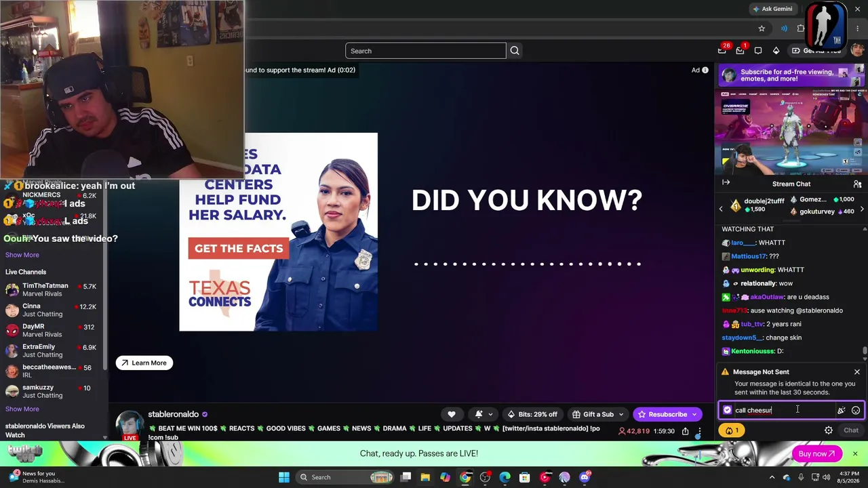Click the Chrome media cast icon in toolbar
The image size is (868, 488).
coord(784,28)
